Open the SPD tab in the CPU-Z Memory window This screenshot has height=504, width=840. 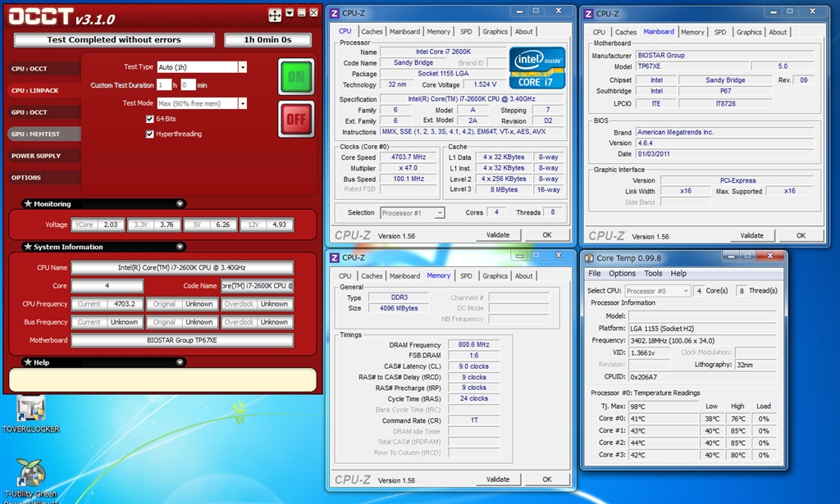click(x=466, y=276)
